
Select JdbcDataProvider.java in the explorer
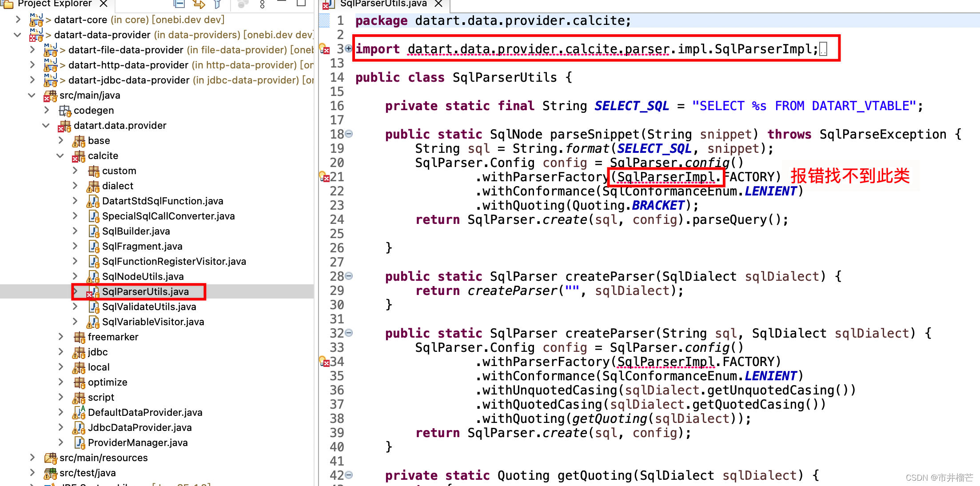[x=139, y=427]
